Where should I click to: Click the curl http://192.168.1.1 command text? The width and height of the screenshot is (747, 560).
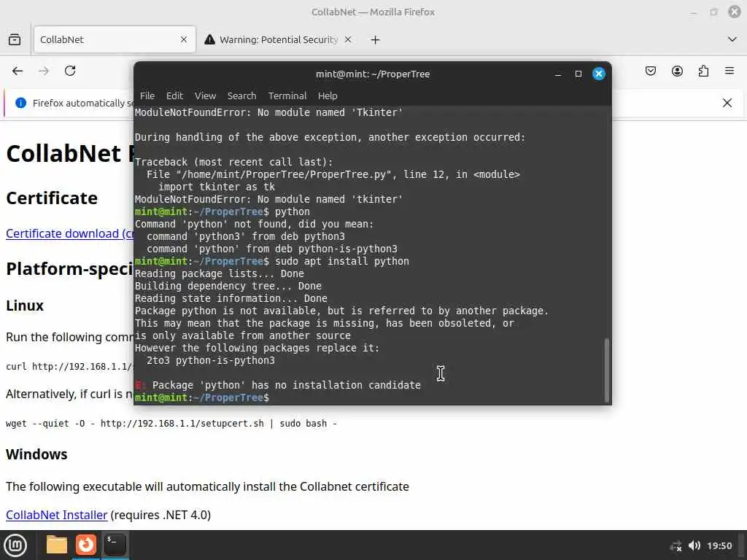[x=69, y=367]
